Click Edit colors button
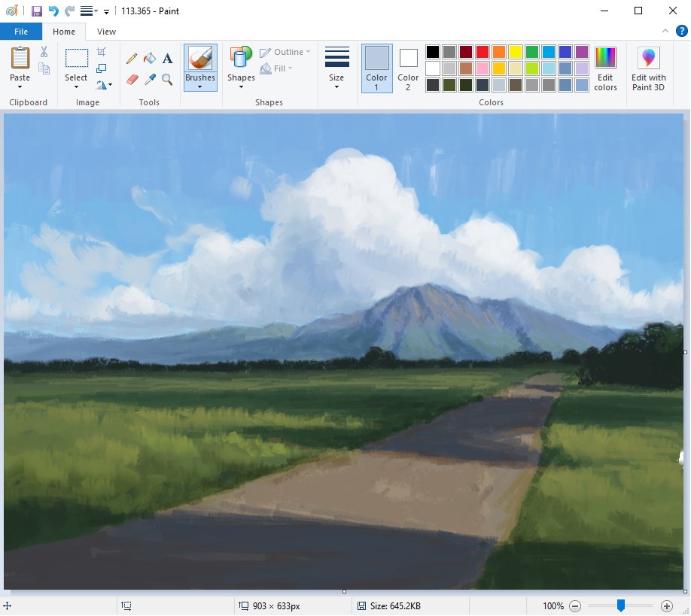This screenshot has width=691, height=616. 605,68
